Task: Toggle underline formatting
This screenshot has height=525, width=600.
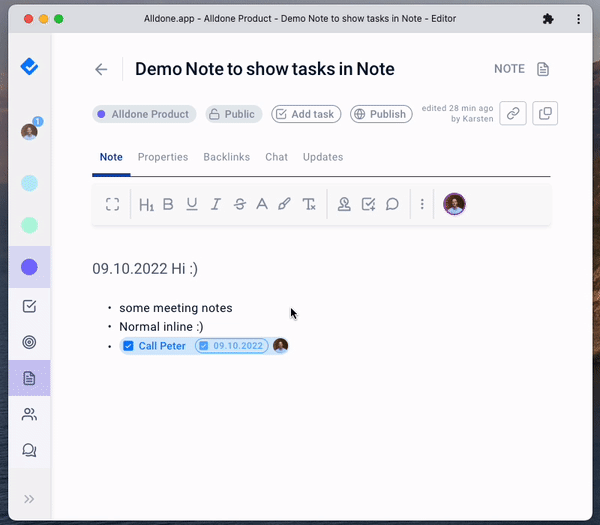Action: click(x=192, y=204)
